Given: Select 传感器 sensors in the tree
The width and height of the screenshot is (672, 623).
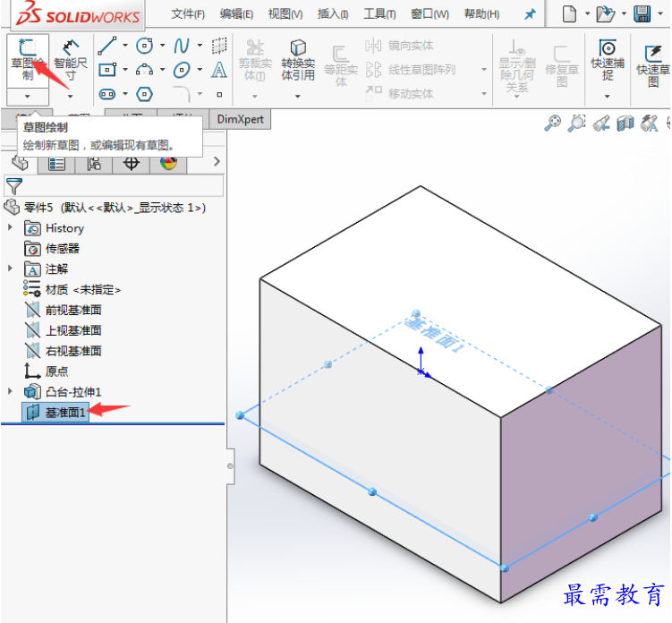Looking at the screenshot, I should click(52, 248).
